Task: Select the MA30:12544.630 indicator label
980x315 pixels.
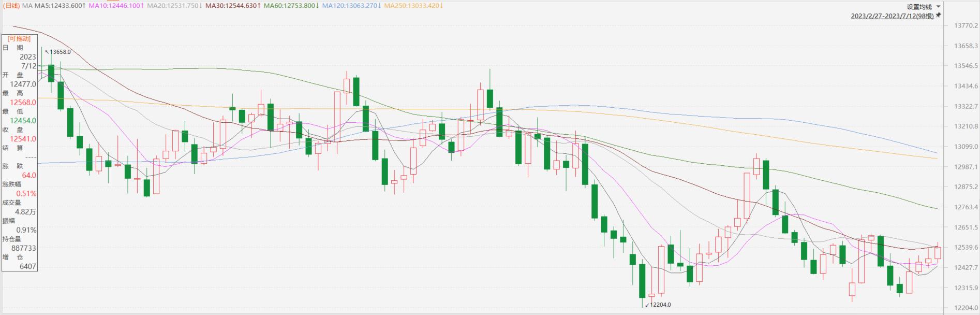Action: pos(233,6)
